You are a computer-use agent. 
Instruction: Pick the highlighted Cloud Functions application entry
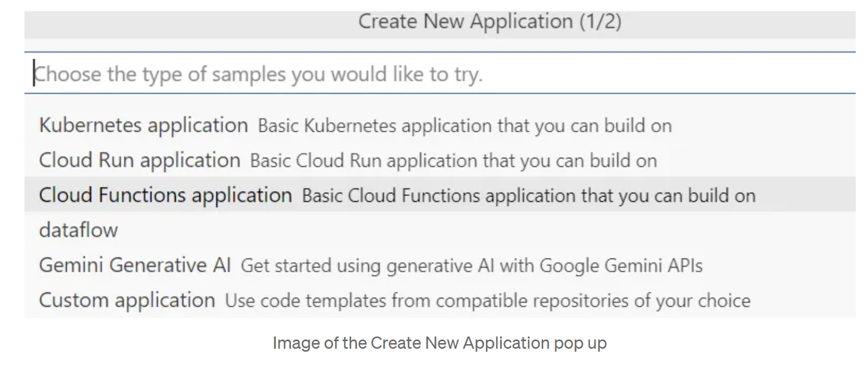click(165, 195)
